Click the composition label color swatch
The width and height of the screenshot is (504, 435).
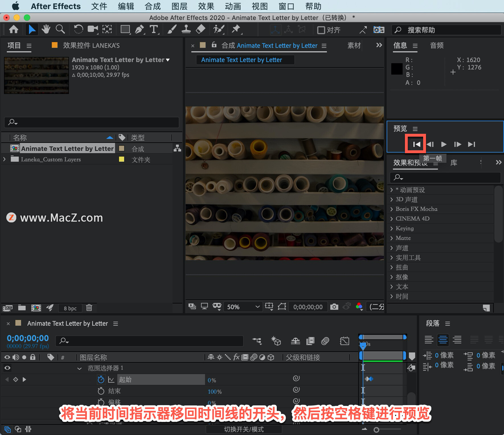point(122,148)
